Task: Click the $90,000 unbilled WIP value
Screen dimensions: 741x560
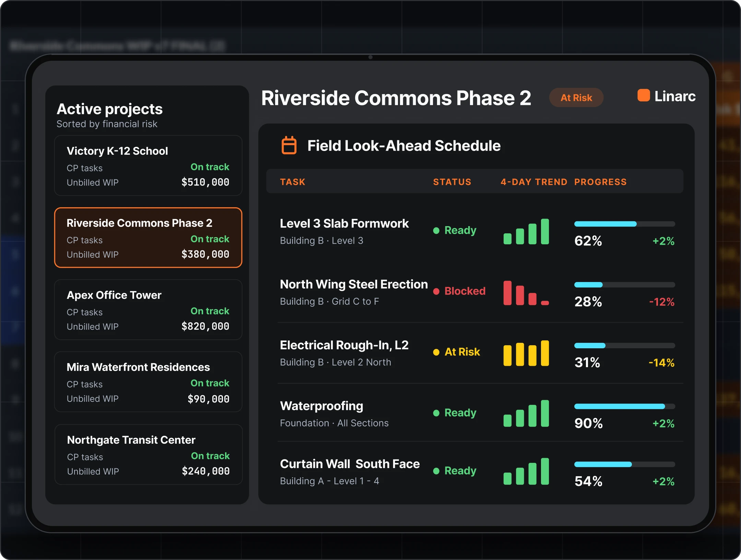Action: coord(209,399)
